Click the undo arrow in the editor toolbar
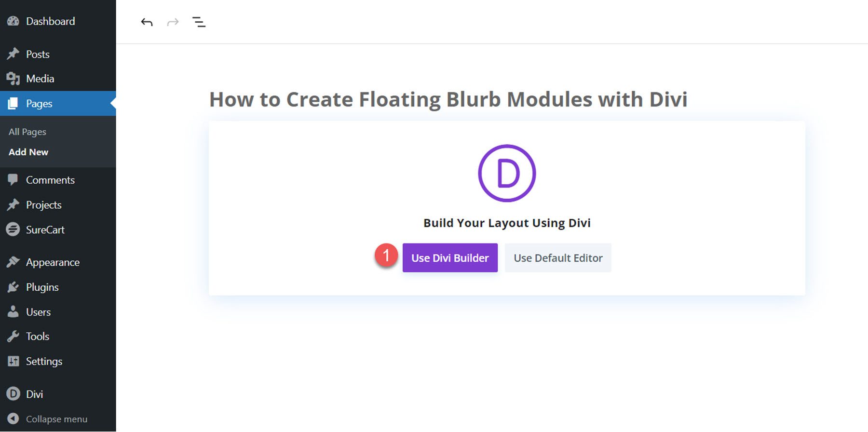This screenshot has width=868, height=432. click(x=147, y=22)
